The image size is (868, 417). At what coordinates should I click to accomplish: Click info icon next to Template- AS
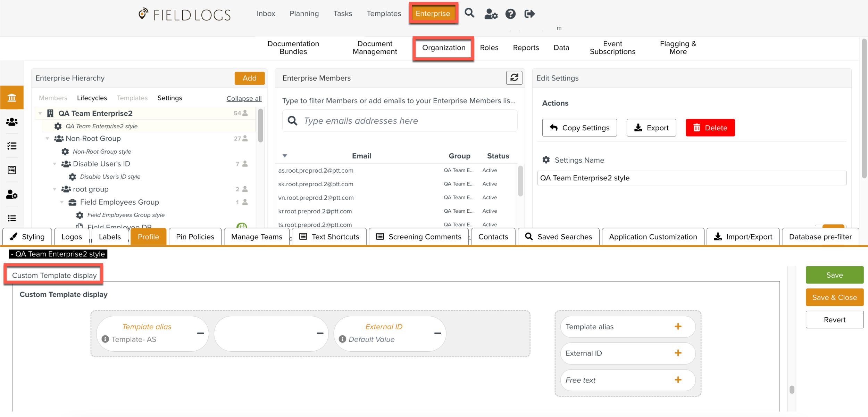[x=105, y=339]
